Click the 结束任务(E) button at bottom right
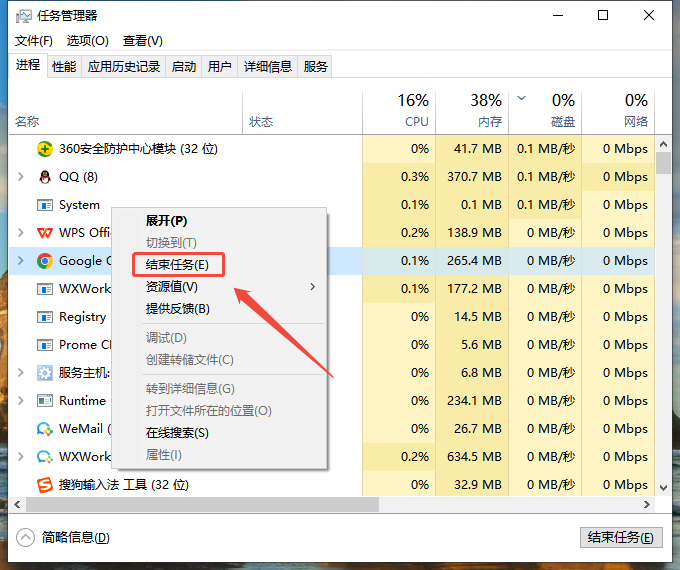 click(x=621, y=538)
